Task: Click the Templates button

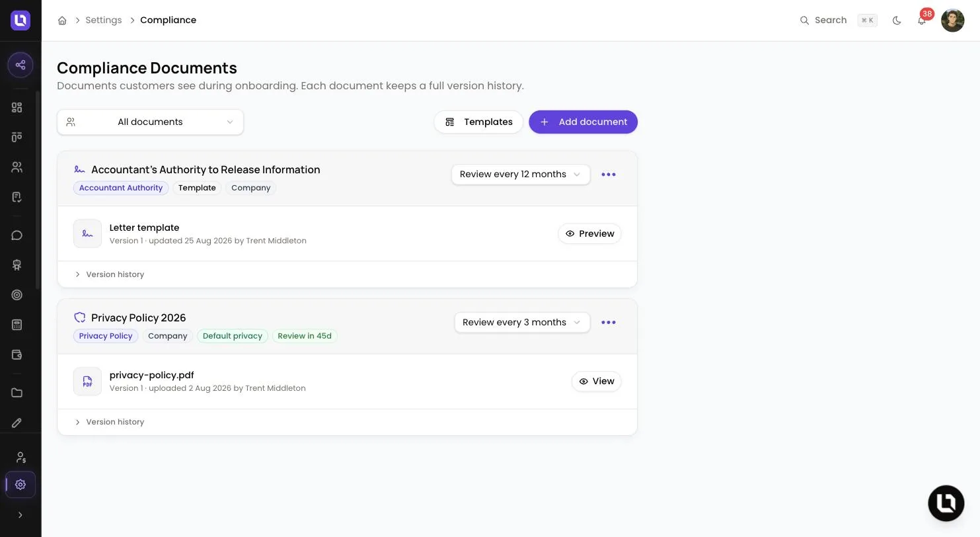Action: 478,122
